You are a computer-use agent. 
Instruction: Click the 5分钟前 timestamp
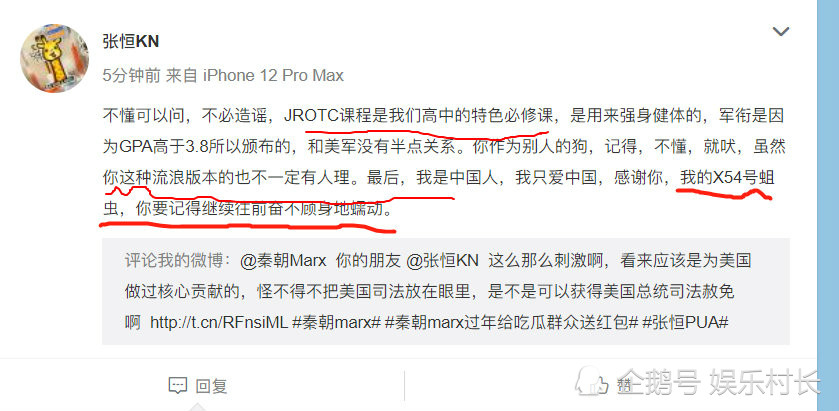(x=132, y=75)
